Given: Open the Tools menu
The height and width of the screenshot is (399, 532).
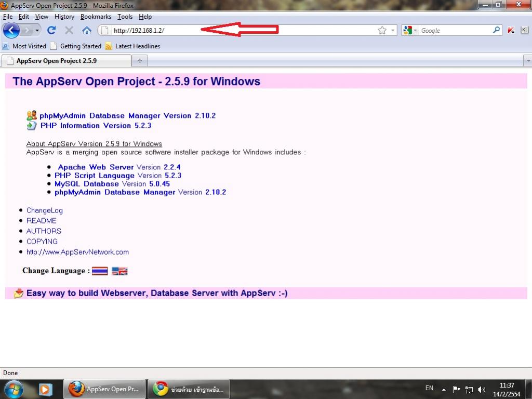Looking at the screenshot, I should click(x=125, y=17).
